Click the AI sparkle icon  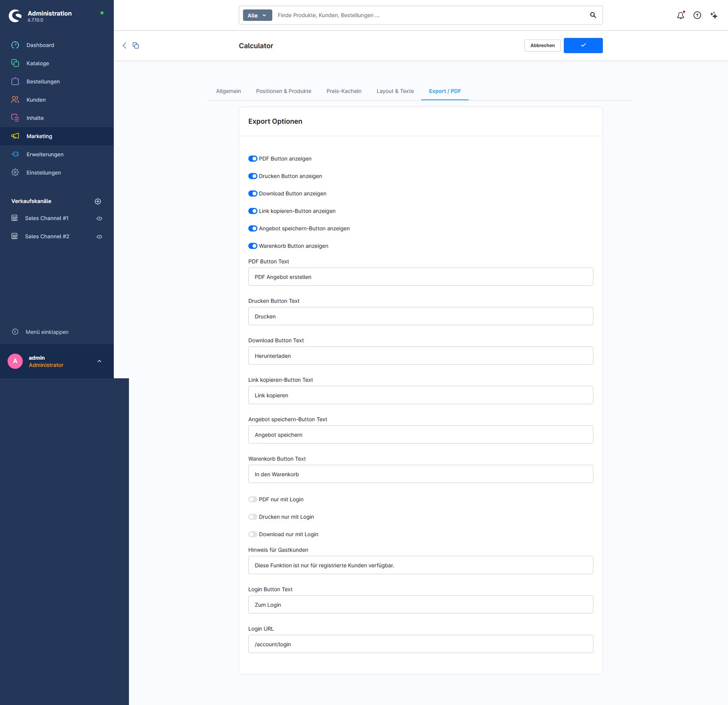[714, 15]
